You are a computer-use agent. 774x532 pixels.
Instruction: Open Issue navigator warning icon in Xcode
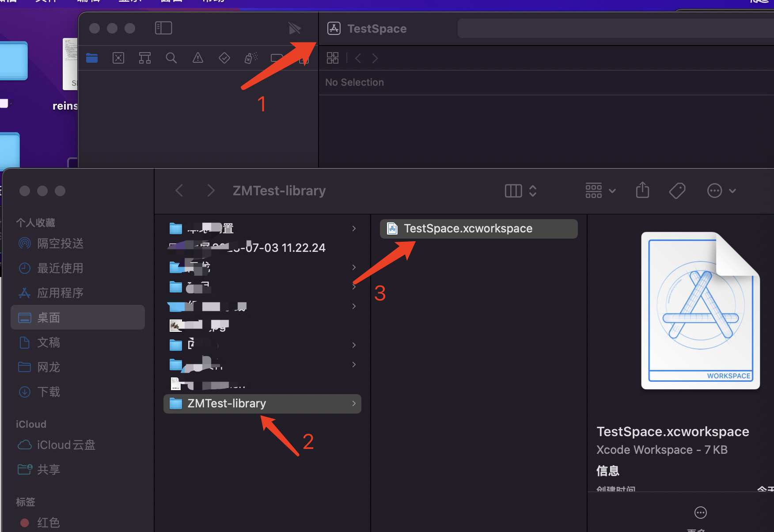click(198, 58)
